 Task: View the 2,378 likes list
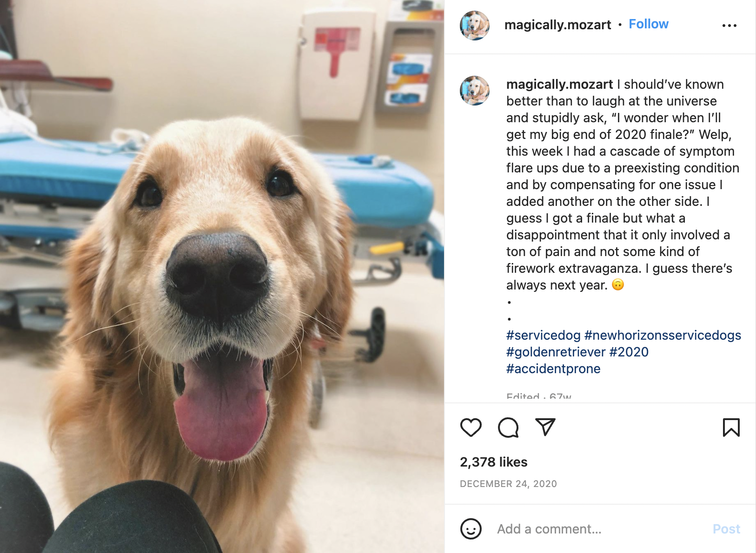[493, 462]
